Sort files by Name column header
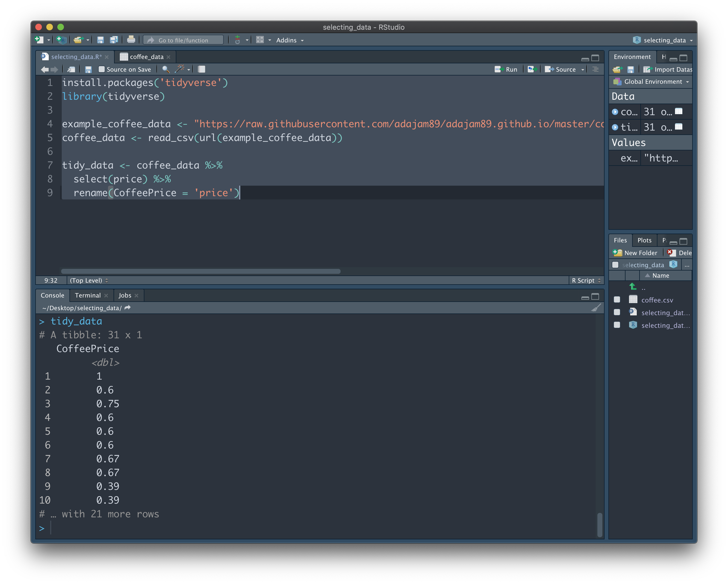The width and height of the screenshot is (728, 584). pos(660,275)
